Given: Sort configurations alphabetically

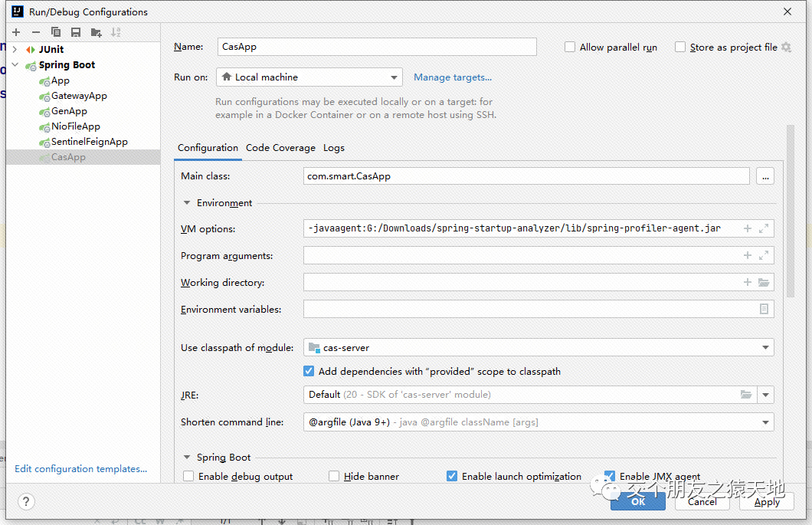Looking at the screenshot, I should [x=116, y=32].
